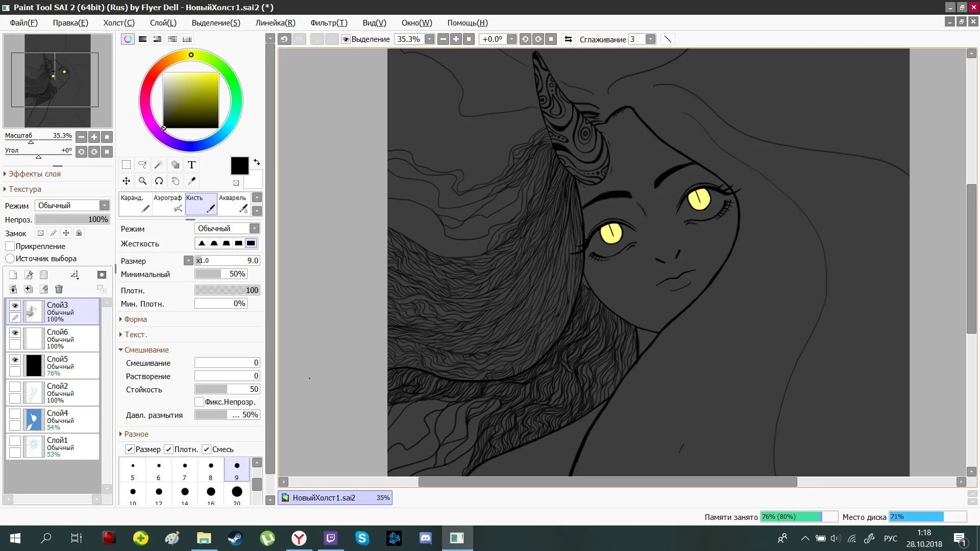Select the Lasso selection tool

(x=142, y=164)
